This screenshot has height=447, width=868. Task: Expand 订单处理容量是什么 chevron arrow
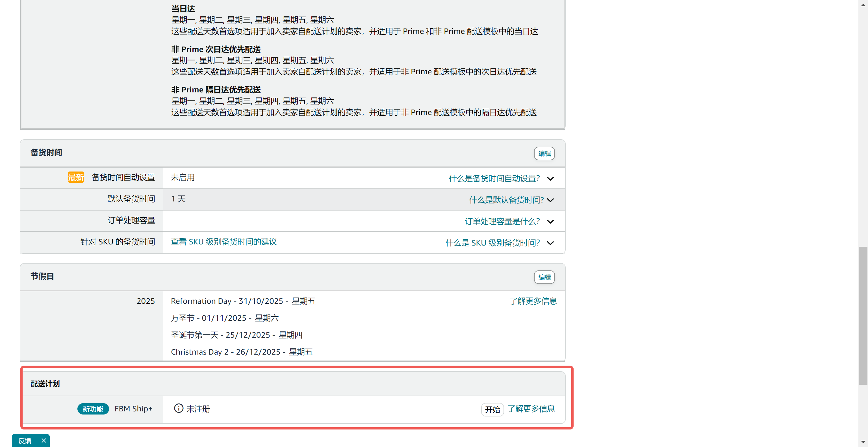pyautogui.click(x=550, y=222)
